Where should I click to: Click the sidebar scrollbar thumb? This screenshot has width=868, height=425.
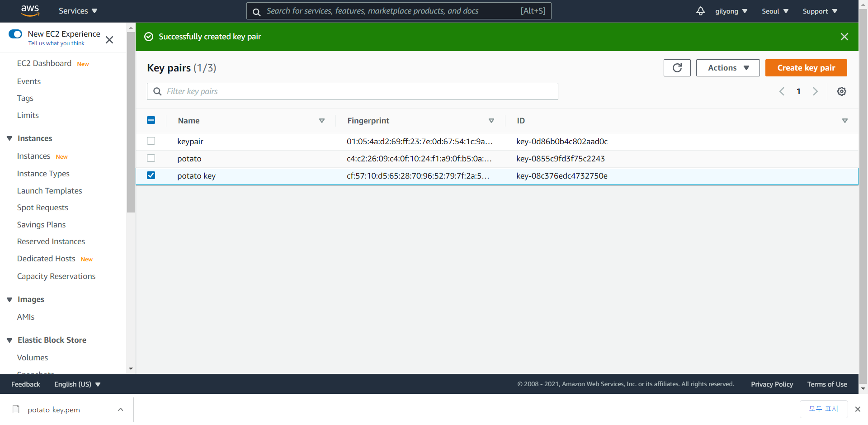pos(131,122)
